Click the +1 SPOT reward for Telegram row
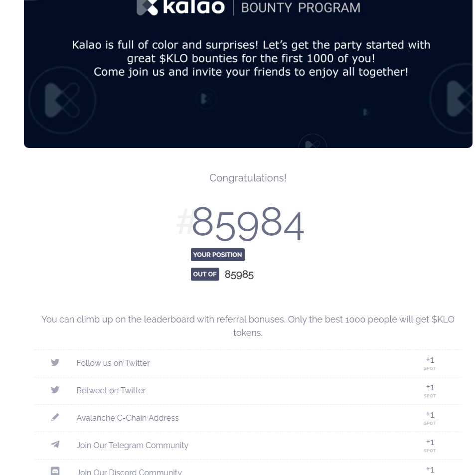 point(430,446)
